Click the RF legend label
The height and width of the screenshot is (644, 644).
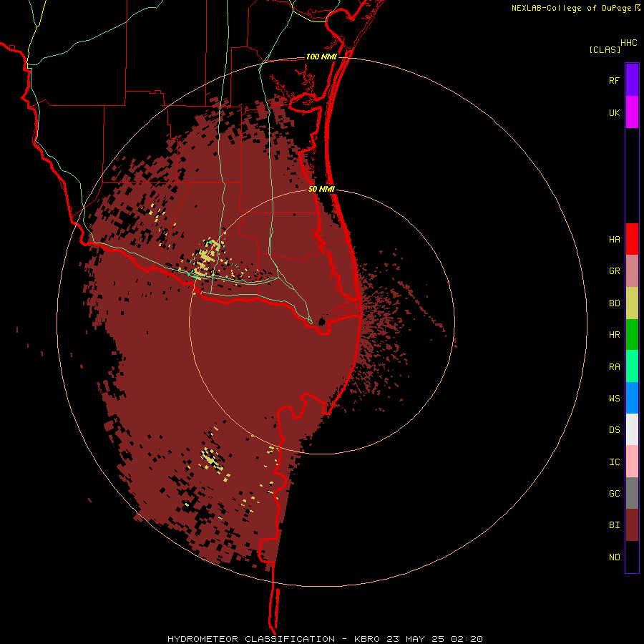click(x=614, y=81)
